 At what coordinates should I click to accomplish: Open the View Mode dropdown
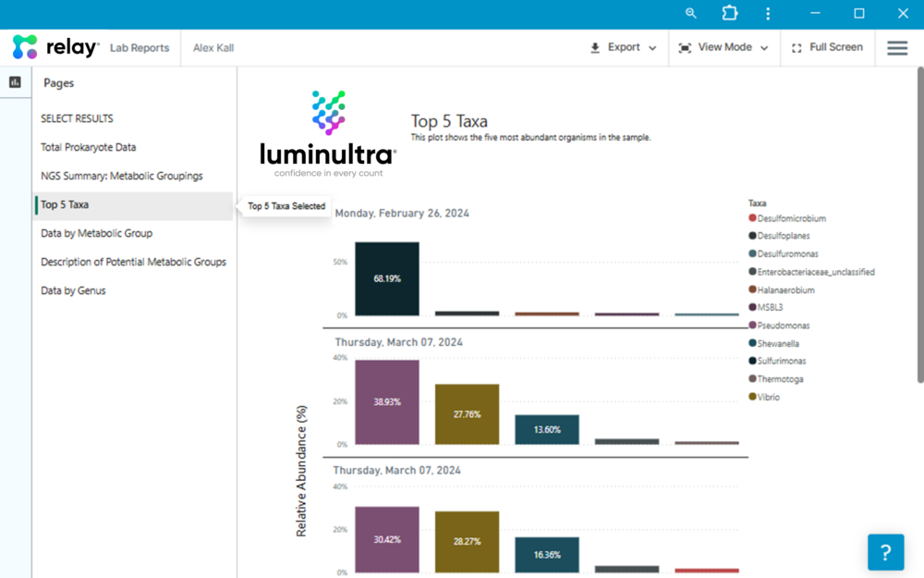pyautogui.click(x=723, y=48)
